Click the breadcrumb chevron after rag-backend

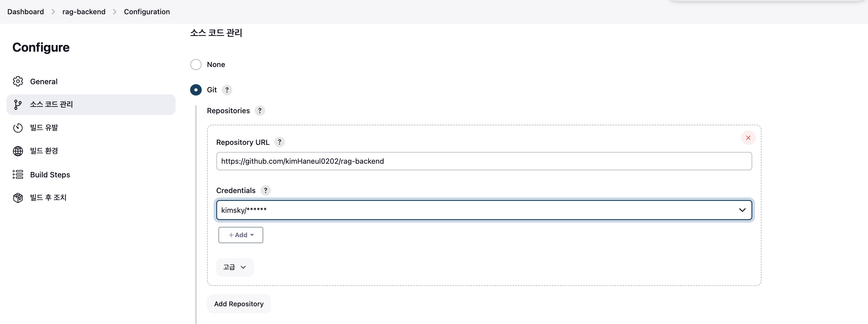click(115, 12)
